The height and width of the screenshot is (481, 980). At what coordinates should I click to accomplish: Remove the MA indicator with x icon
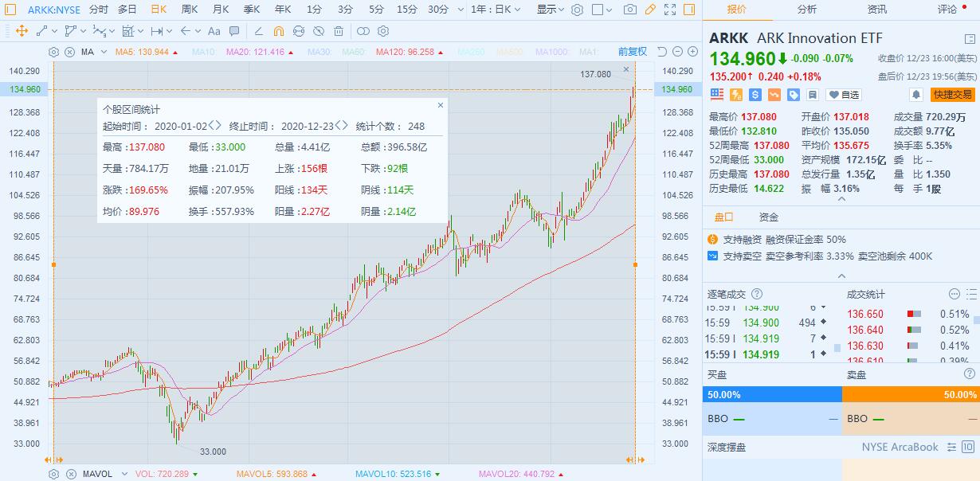tap(69, 52)
